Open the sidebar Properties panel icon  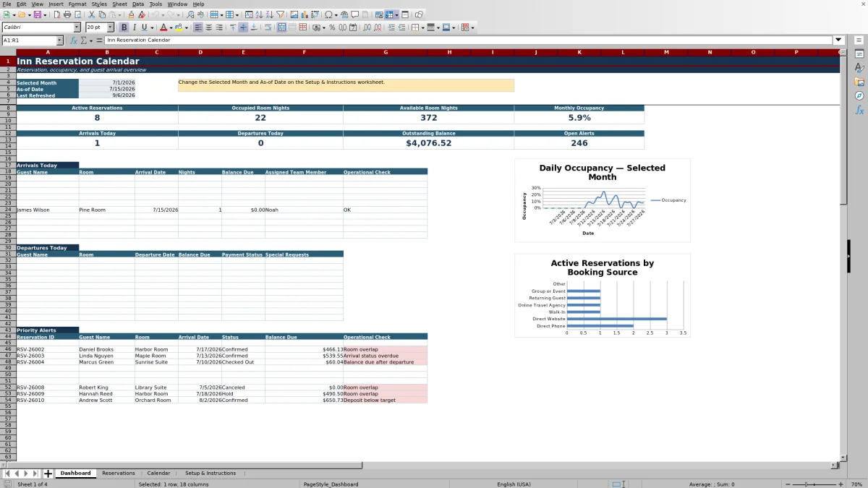859,54
